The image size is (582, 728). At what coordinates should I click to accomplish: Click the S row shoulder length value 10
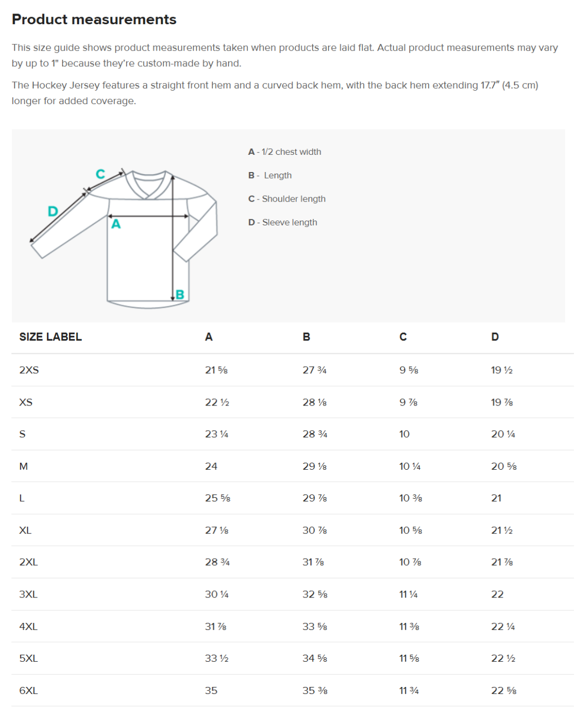point(404,434)
